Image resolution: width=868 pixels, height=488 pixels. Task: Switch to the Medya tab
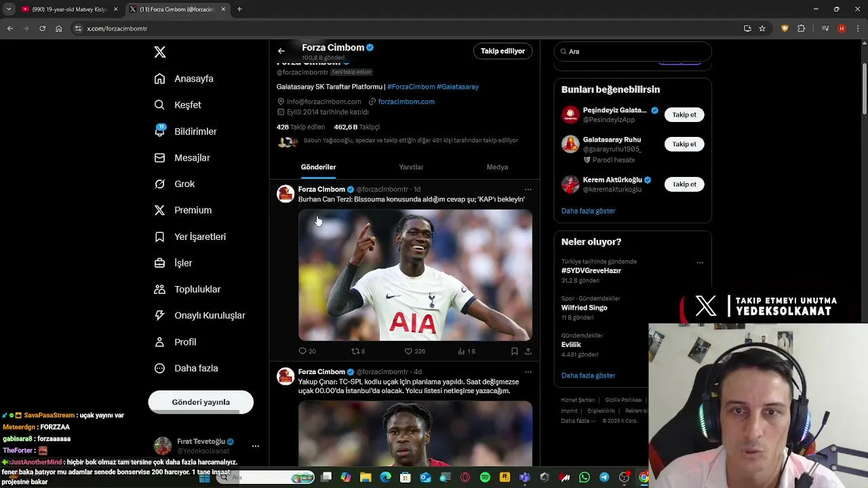coord(497,167)
